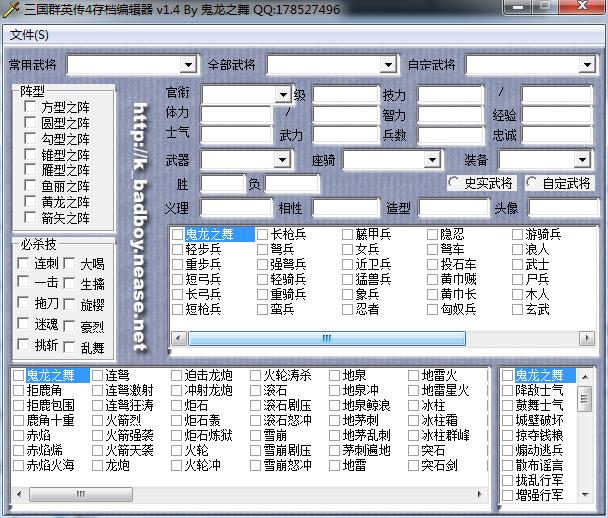
Task: Enable the 生擒 special move
Action: click(69, 283)
